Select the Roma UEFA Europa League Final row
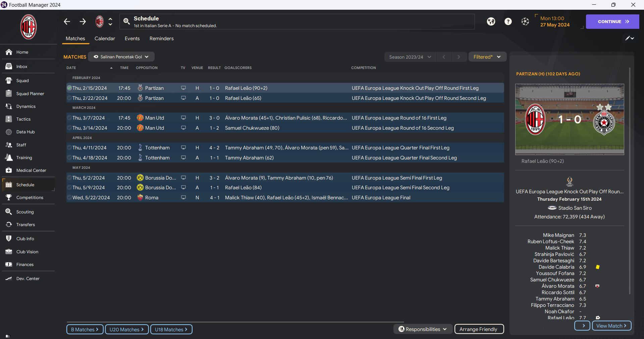The width and height of the screenshot is (644, 339). pyautogui.click(x=285, y=198)
